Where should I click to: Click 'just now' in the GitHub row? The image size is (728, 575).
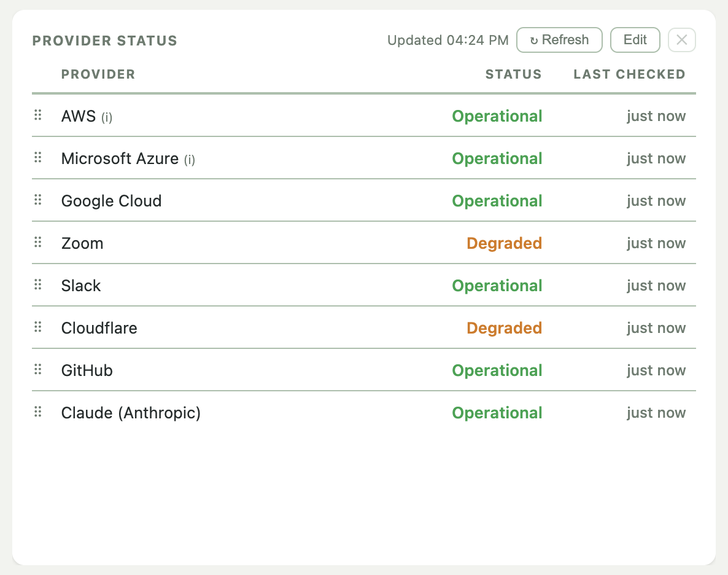(x=656, y=370)
